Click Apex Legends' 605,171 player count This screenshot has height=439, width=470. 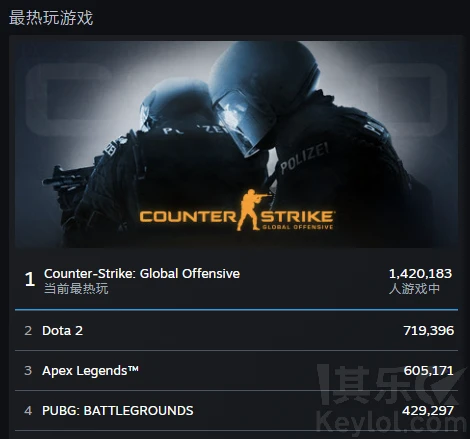pyautogui.click(x=429, y=371)
